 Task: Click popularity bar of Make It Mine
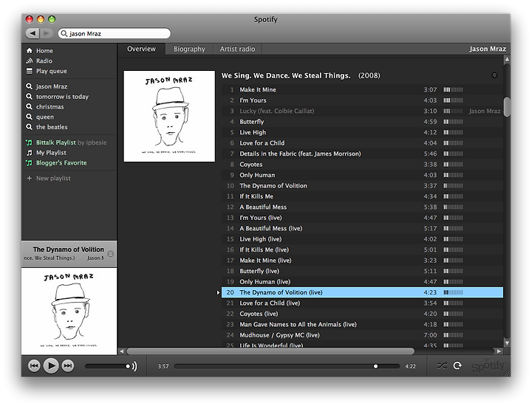click(x=453, y=89)
